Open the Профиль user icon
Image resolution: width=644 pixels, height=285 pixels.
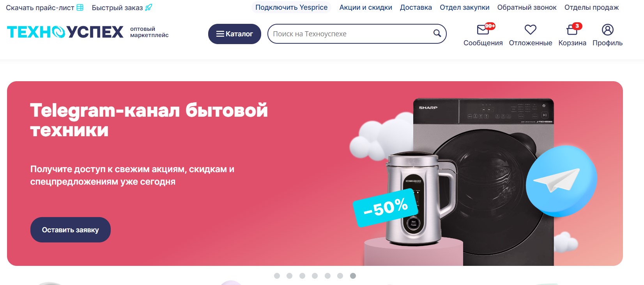[607, 30]
